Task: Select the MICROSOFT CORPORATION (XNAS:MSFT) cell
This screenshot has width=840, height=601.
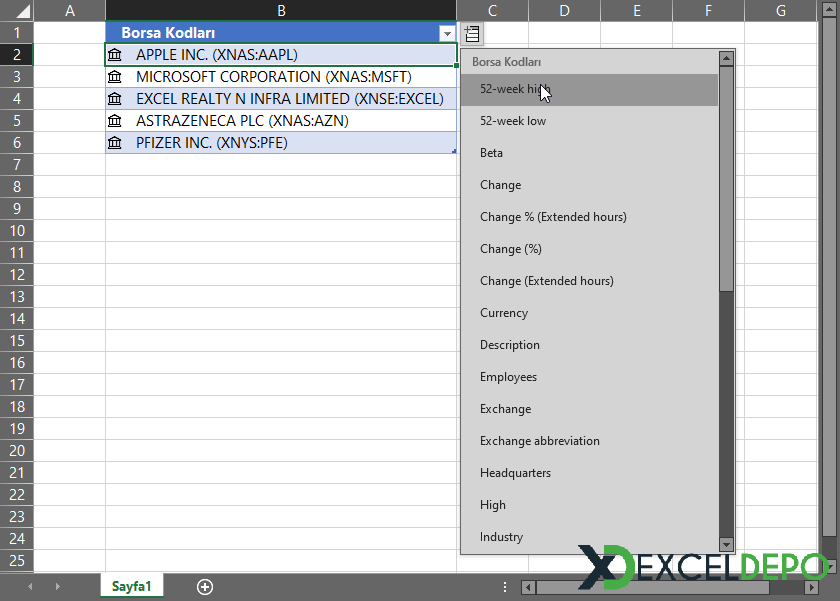Action: coord(281,77)
